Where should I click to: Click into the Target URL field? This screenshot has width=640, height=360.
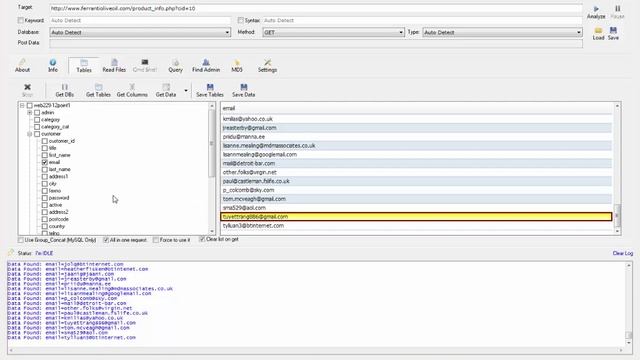click(316, 8)
